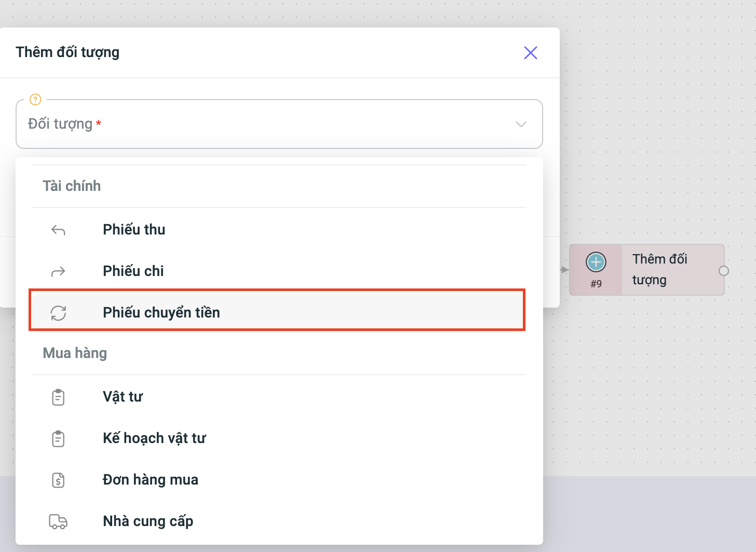Click the truck icon beside Nhà cung cấp

coord(58,521)
